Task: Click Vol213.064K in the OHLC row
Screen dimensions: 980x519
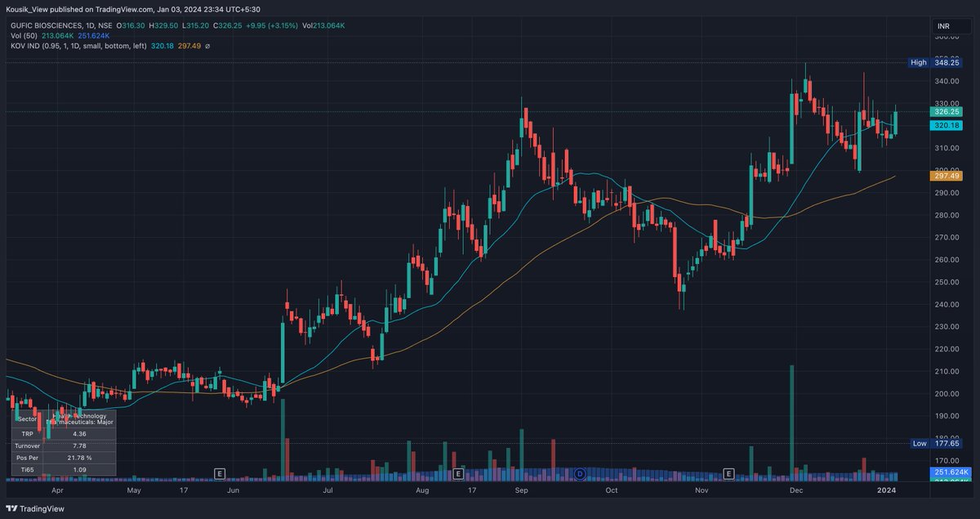Action: click(x=323, y=26)
